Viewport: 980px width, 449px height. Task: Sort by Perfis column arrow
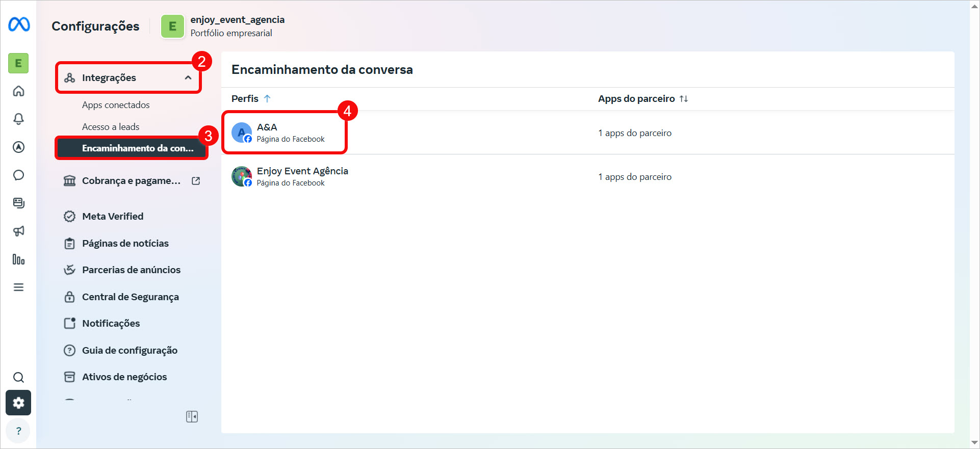(267, 99)
